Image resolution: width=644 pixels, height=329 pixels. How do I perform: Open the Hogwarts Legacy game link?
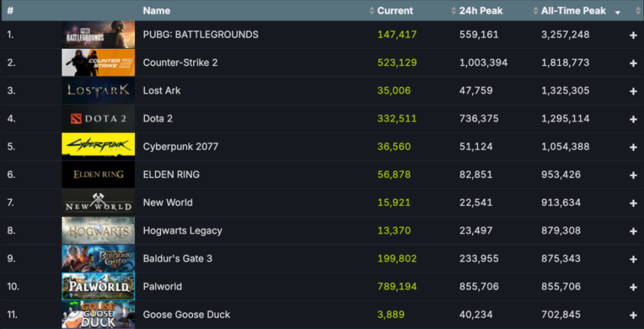click(182, 231)
